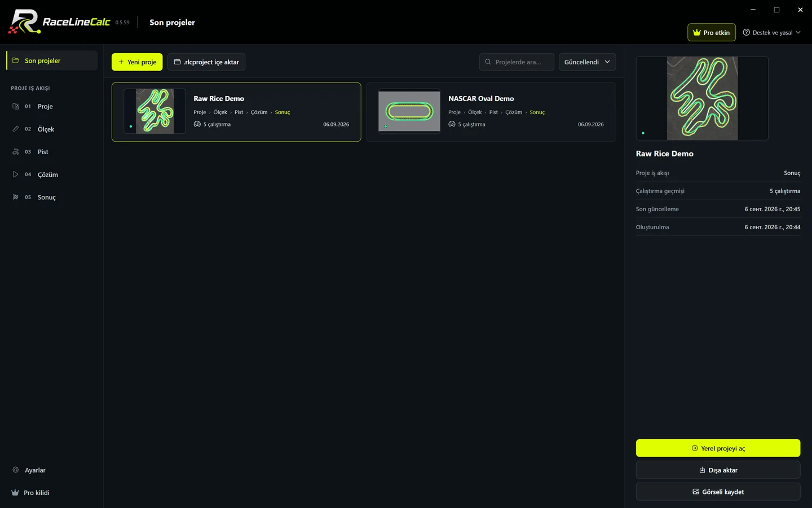
Task: Click Sonuç breadcrumb on NASCAR Oval Demo card
Action: click(x=537, y=112)
